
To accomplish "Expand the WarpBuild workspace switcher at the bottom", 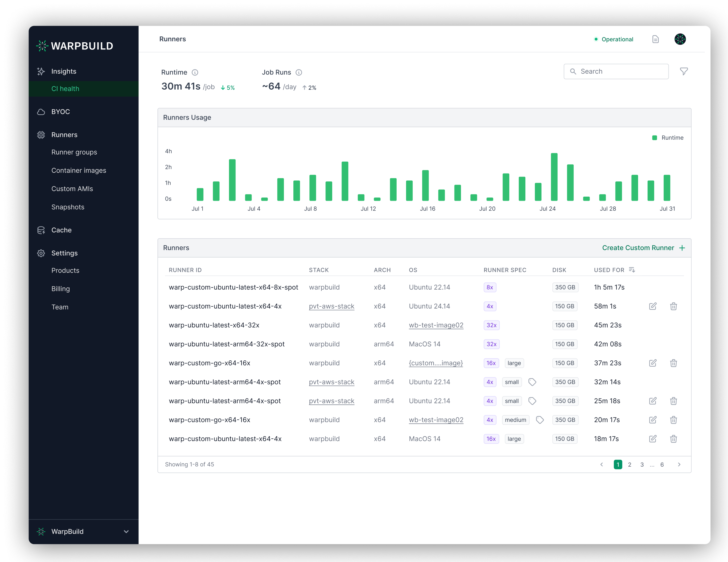I will (x=83, y=532).
